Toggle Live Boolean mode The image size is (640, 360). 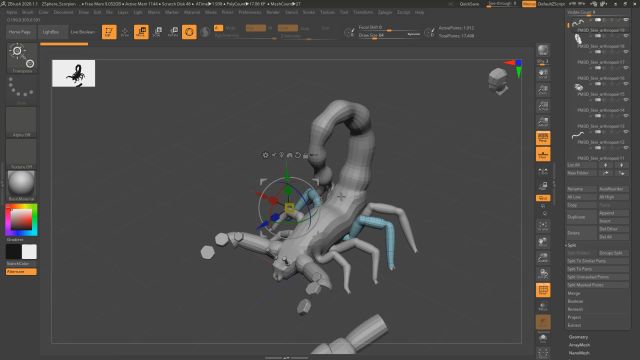[83, 32]
